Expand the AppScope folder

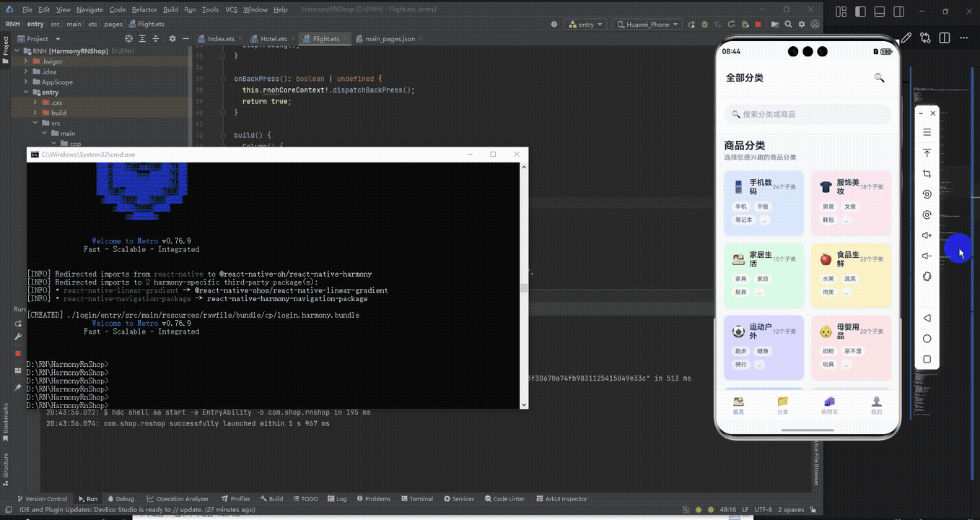26,82
